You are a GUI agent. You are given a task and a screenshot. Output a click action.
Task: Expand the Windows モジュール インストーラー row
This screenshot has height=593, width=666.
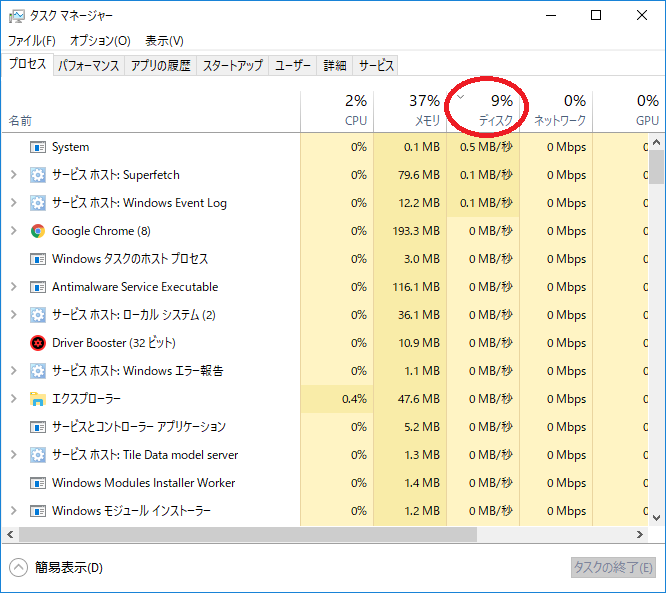click(x=14, y=511)
